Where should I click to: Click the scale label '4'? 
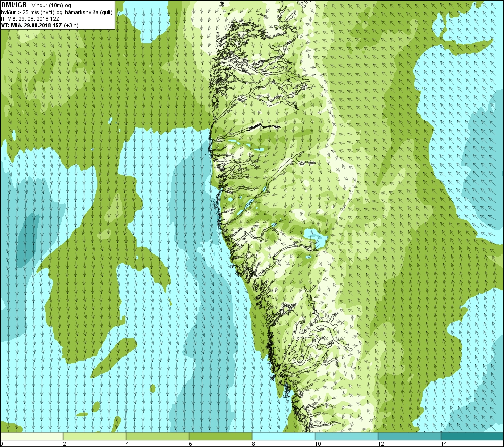coord(128,444)
